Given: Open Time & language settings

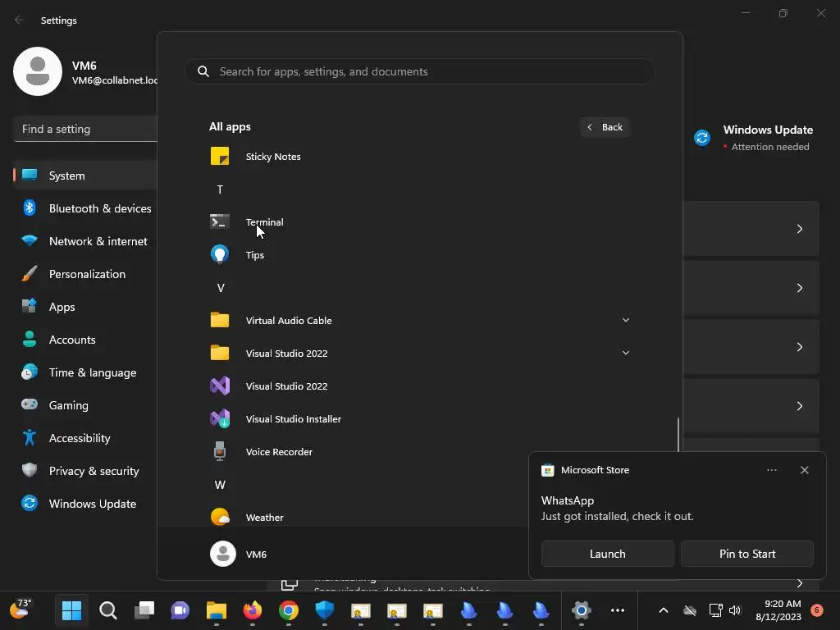Looking at the screenshot, I should tap(85, 373).
